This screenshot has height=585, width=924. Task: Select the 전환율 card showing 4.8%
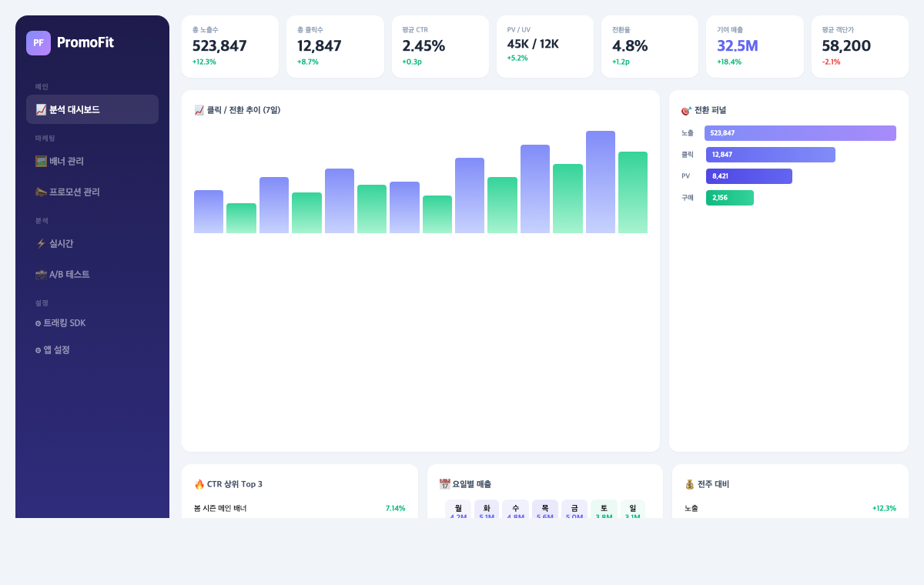click(x=650, y=46)
